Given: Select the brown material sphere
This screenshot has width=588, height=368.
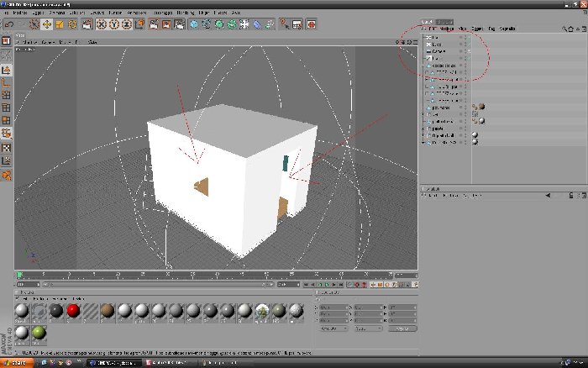Looking at the screenshot, I should (108, 311).
